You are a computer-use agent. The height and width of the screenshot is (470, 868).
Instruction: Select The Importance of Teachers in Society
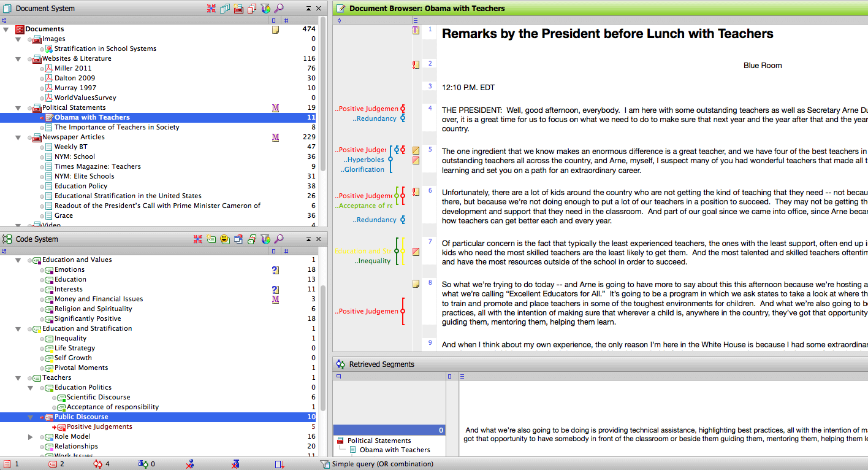point(117,127)
